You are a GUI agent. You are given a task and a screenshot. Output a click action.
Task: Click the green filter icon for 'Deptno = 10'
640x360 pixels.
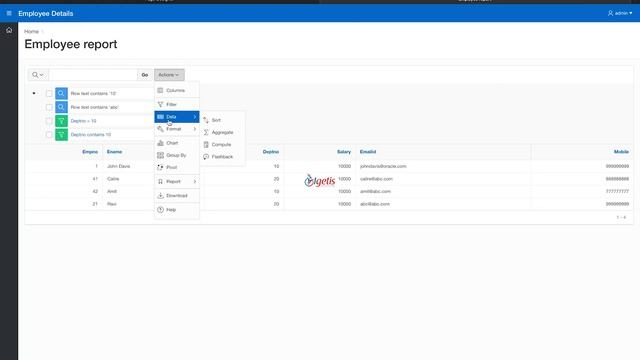(x=61, y=121)
